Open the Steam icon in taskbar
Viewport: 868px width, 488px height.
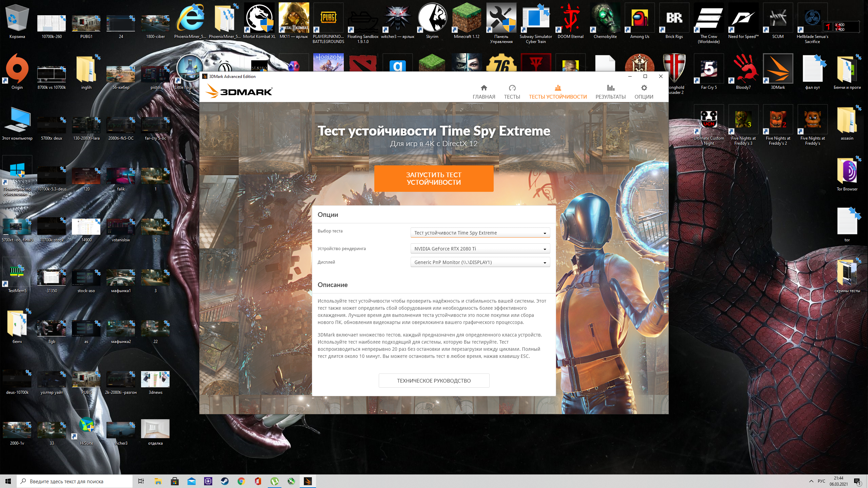tap(224, 481)
